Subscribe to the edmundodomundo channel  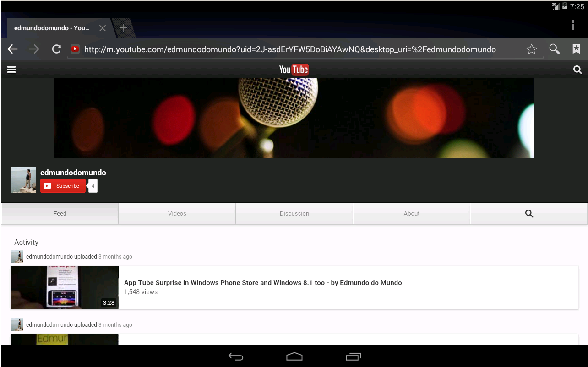(63, 186)
